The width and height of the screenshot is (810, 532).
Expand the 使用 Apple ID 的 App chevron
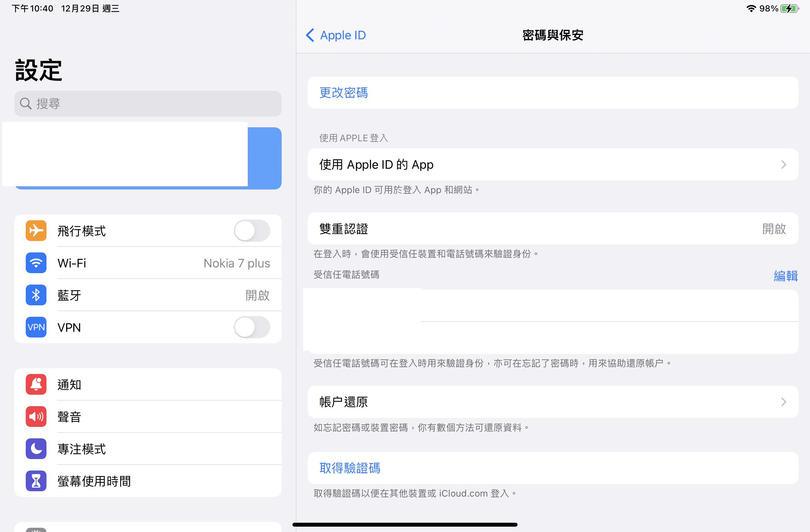(784, 164)
